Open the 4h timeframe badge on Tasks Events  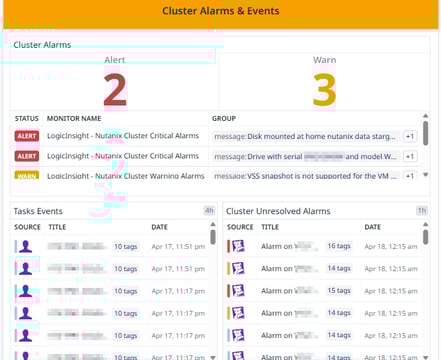point(209,211)
